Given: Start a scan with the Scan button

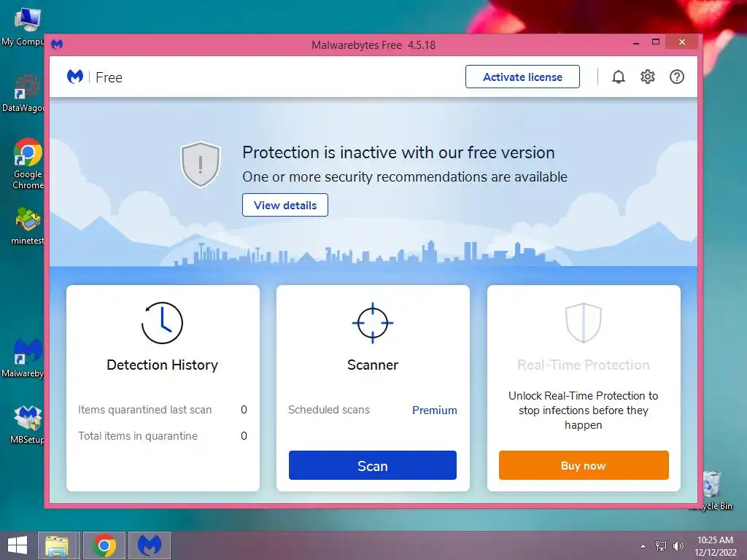Looking at the screenshot, I should click(x=373, y=465).
